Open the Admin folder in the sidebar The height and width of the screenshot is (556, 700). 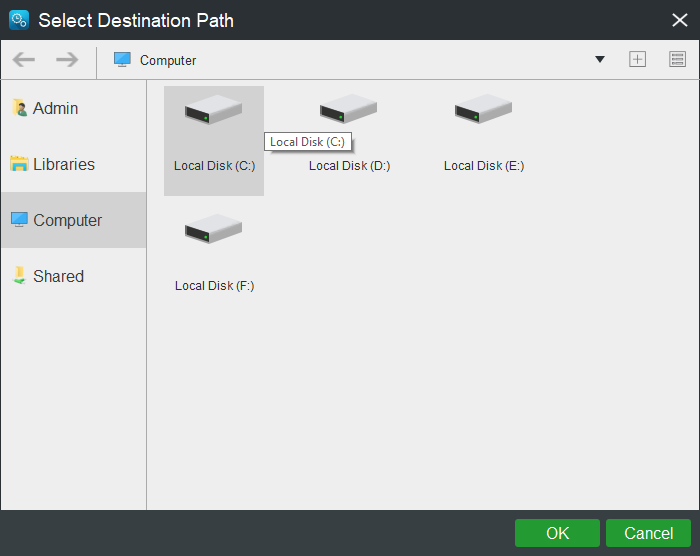[55, 108]
